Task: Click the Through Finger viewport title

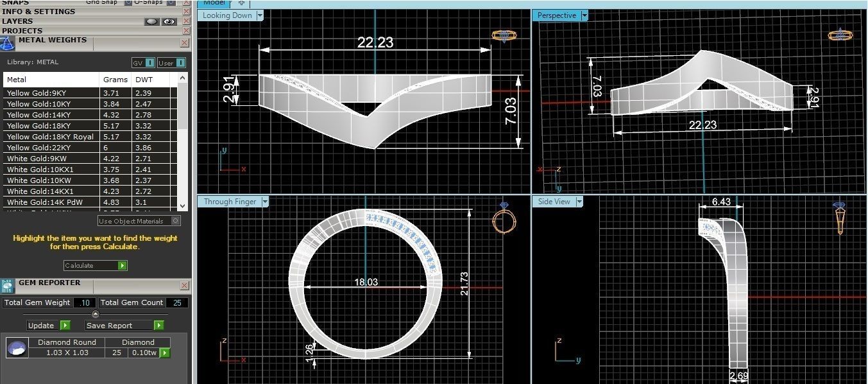Action: pyautogui.click(x=230, y=202)
